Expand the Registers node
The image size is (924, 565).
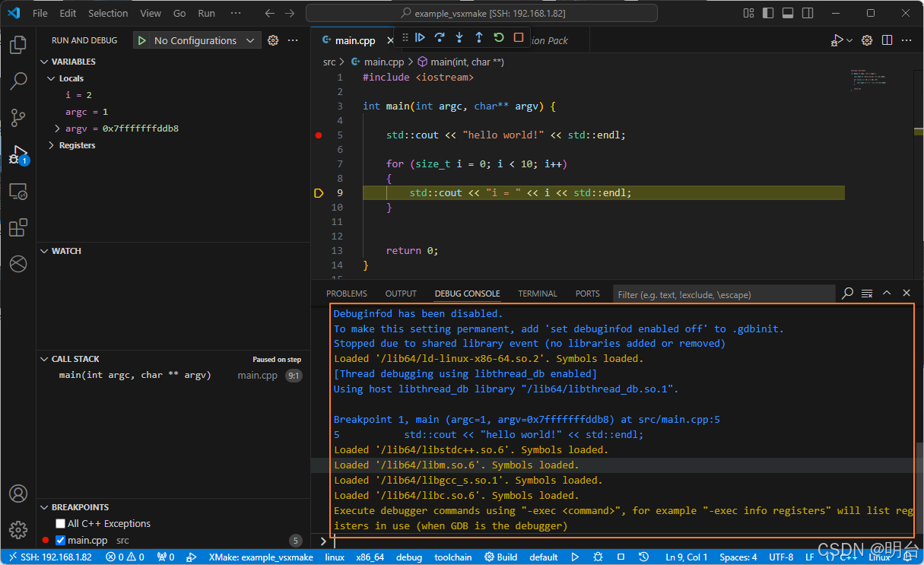tap(52, 145)
